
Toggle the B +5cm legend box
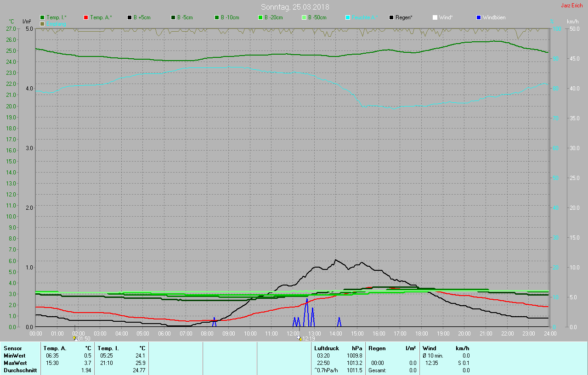point(130,17)
